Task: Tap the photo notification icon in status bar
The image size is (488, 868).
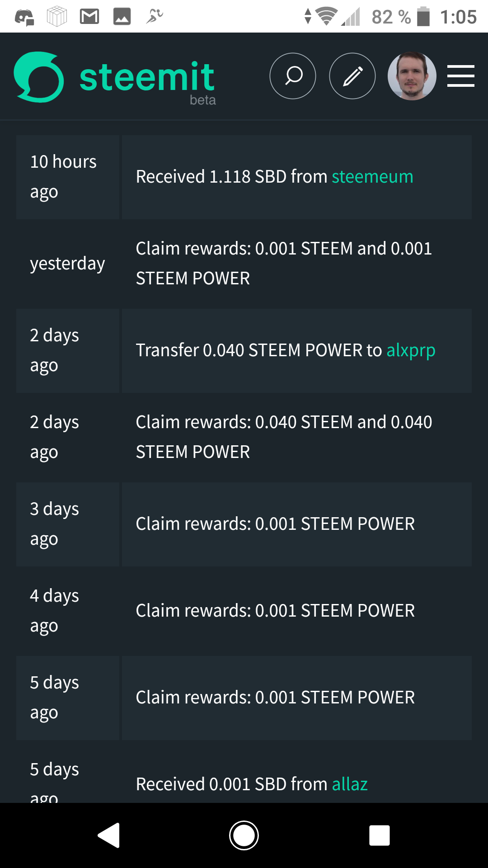Action: click(x=122, y=17)
